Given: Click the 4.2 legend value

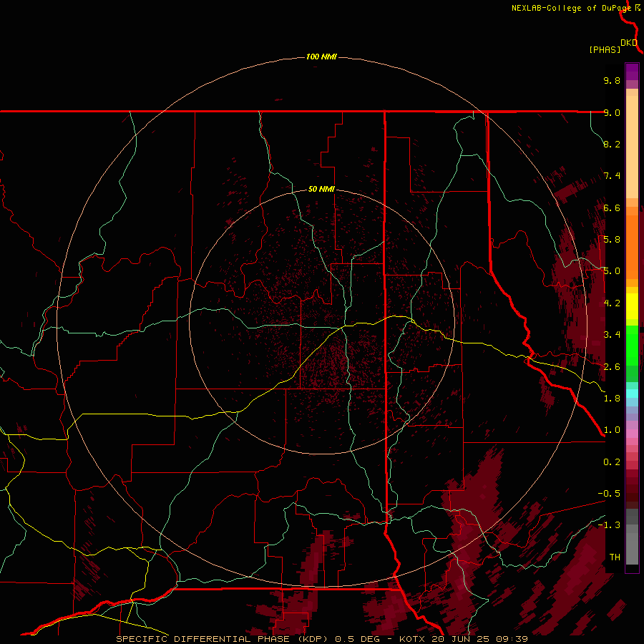Looking at the screenshot, I should tap(612, 303).
